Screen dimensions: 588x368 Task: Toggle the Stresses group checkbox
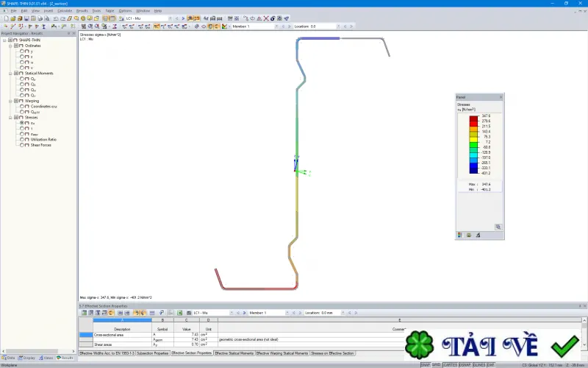[16, 117]
